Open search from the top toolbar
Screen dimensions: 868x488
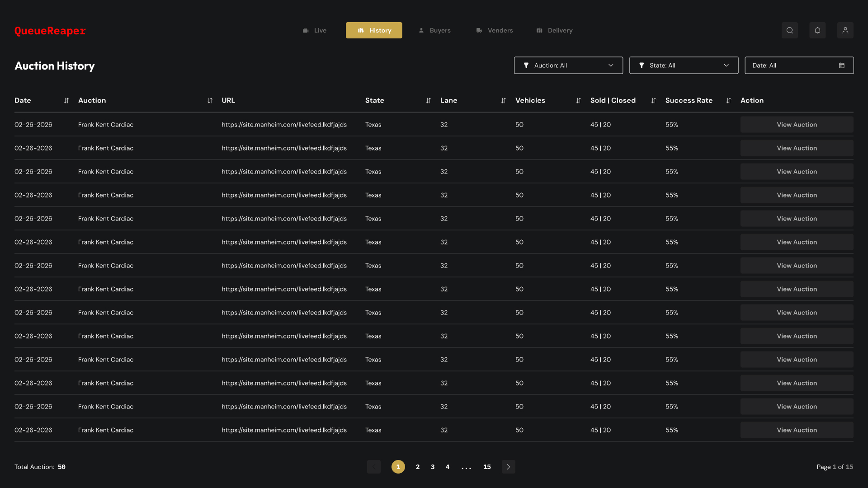point(790,30)
